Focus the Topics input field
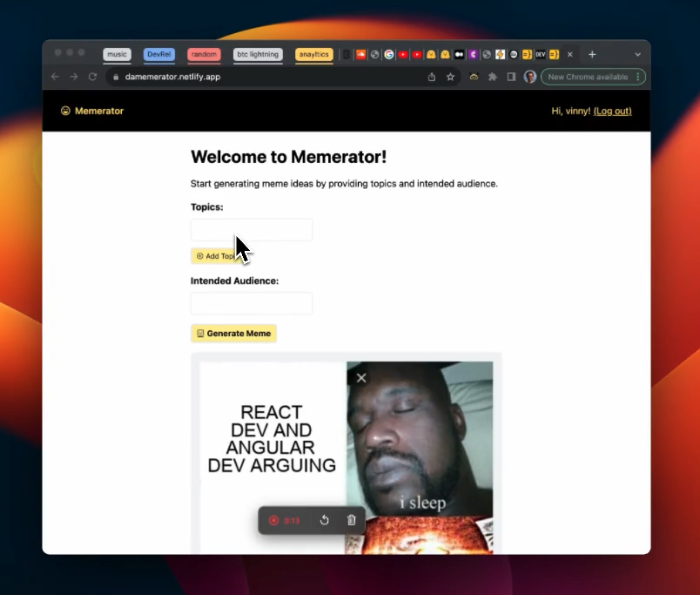The image size is (700, 595). pyautogui.click(x=252, y=230)
